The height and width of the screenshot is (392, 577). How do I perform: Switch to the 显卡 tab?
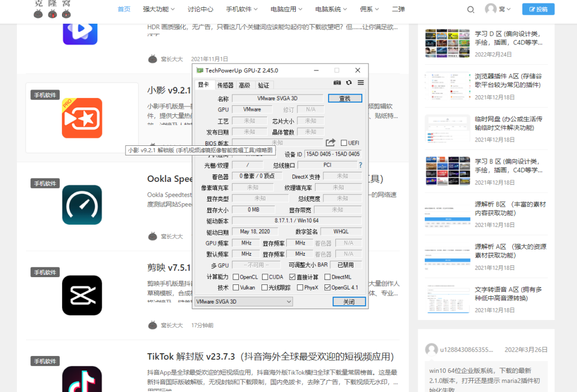[203, 84]
